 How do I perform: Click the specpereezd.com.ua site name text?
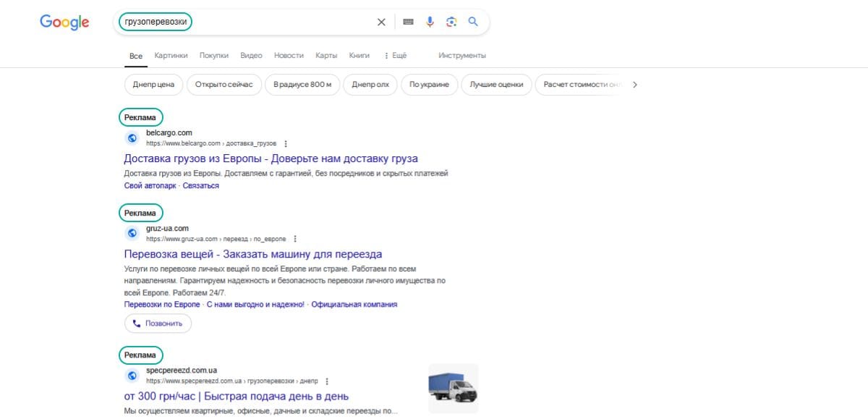point(182,371)
